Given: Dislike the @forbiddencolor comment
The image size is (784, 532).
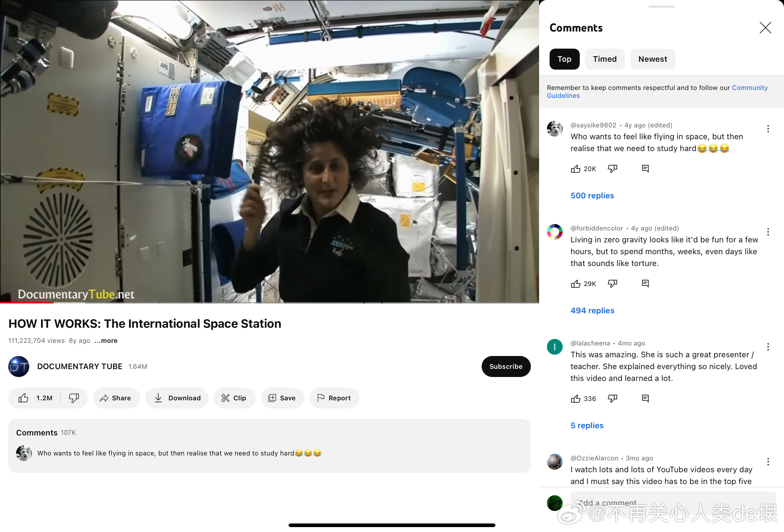Looking at the screenshot, I should 612,283.
